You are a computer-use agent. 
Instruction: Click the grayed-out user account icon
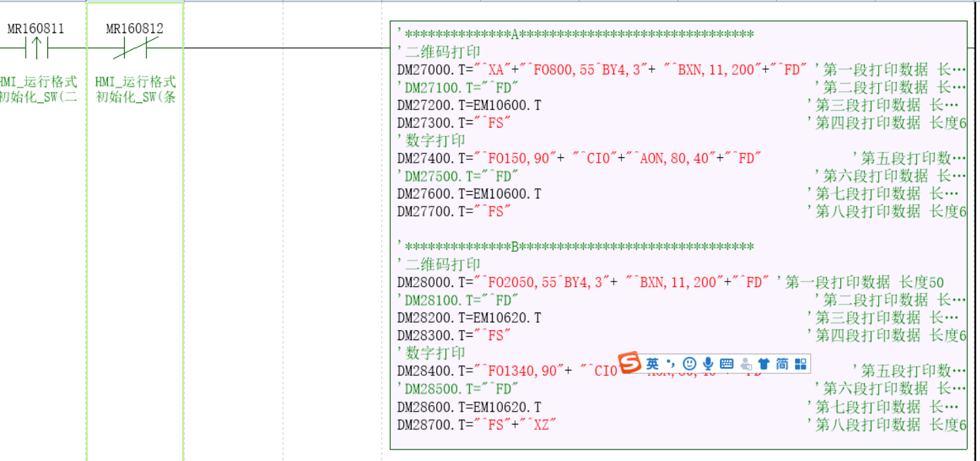click(746, 364)
